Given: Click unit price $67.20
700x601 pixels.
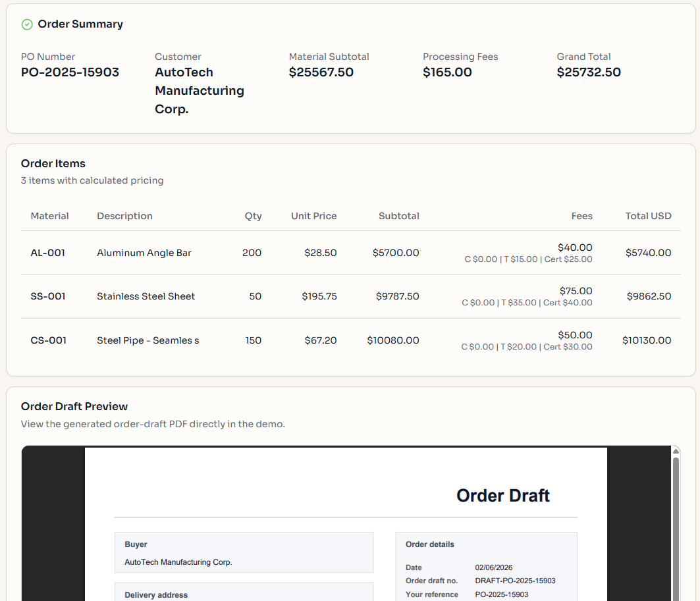Looking at the screenshot, I should (321, 340).
